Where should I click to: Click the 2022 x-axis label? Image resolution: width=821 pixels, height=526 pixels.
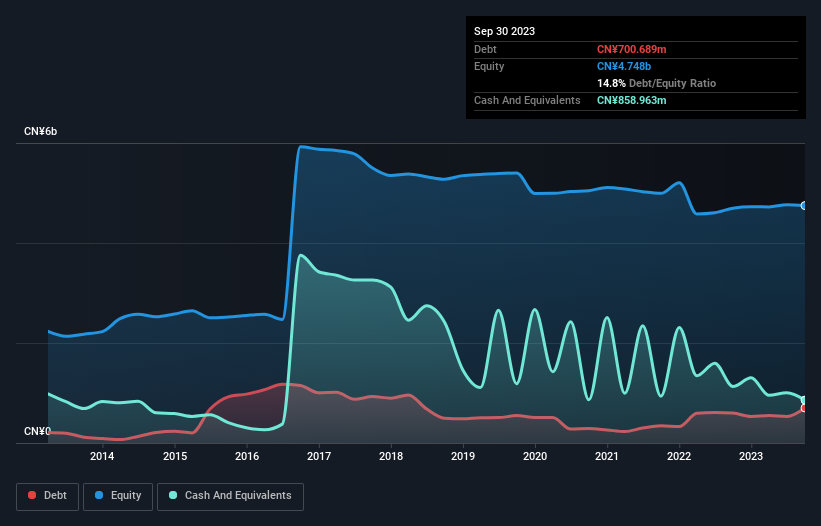point(679,456)
